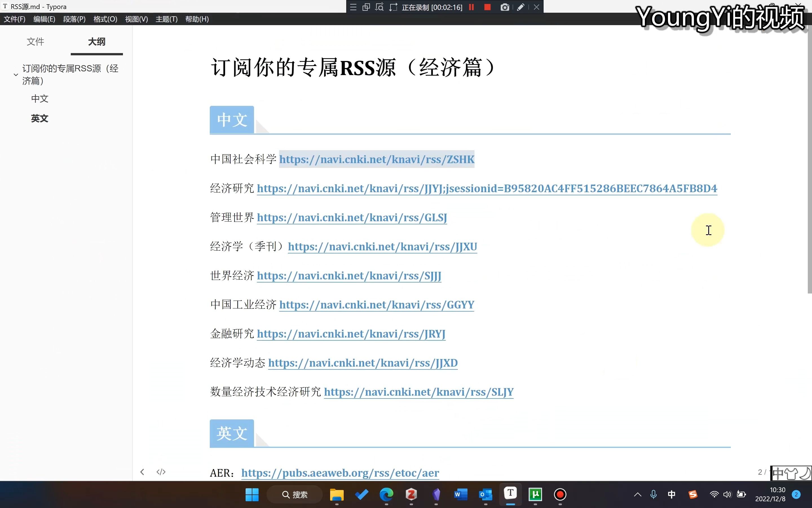Open Wi-Fi network settings

click(x=714, y=494)
